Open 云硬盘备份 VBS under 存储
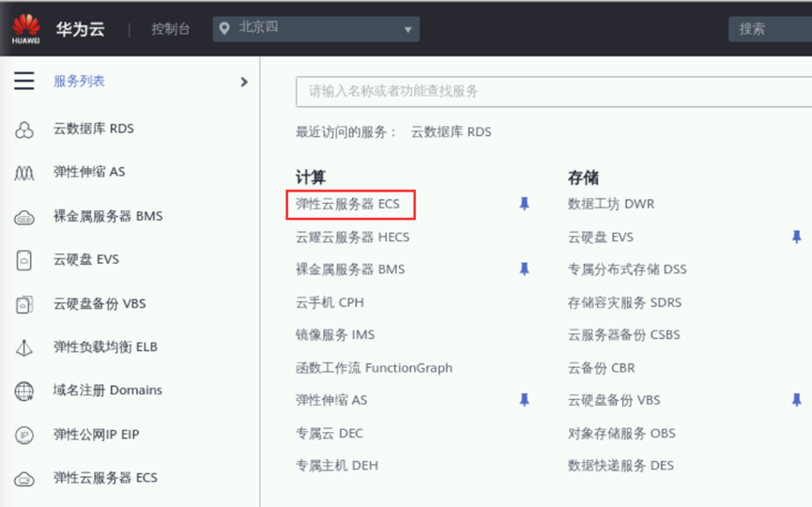 click(x=614, y=400)
